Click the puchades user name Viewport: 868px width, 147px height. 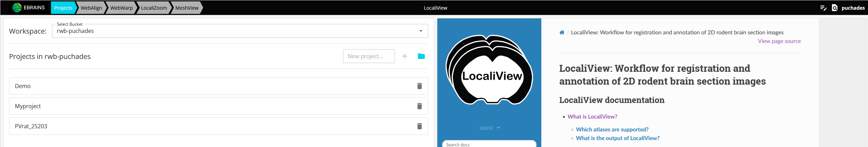pos(853,8)
